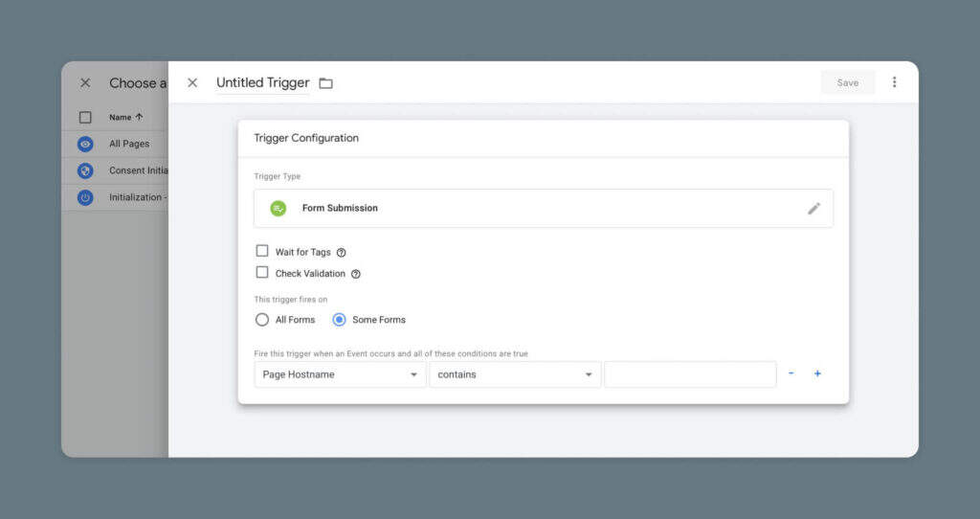The width and height of the screenshot is (980, 519).
Task: Click the Wait for Tags help icon
Action: click(341, 253)
